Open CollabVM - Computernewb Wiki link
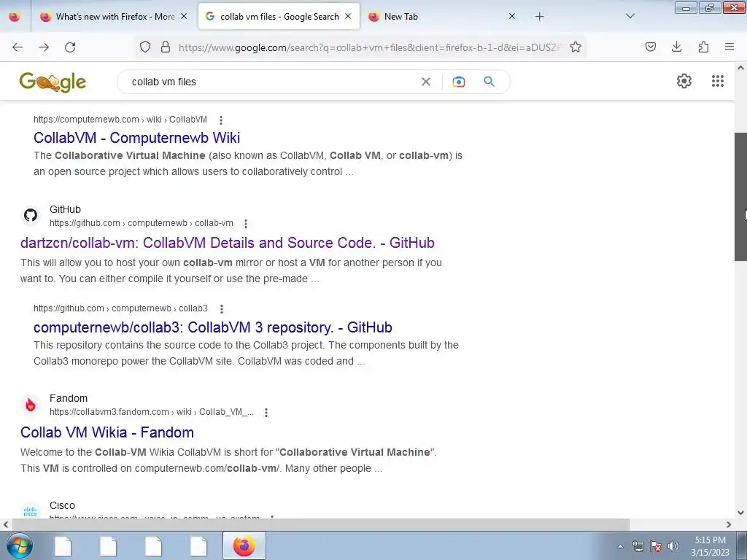This screenshot has width=747, height=560. click(136, 138)
